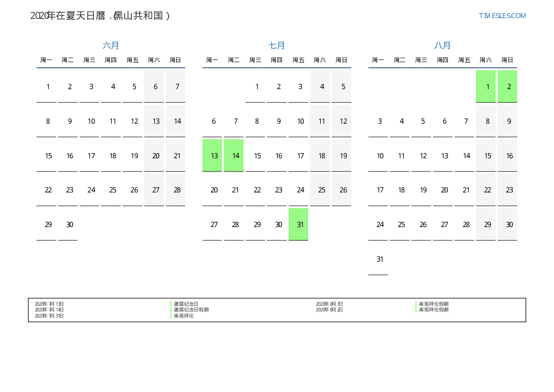Click July 1 date cell
Screen dimensions: 554x392
tap(257, 87)
